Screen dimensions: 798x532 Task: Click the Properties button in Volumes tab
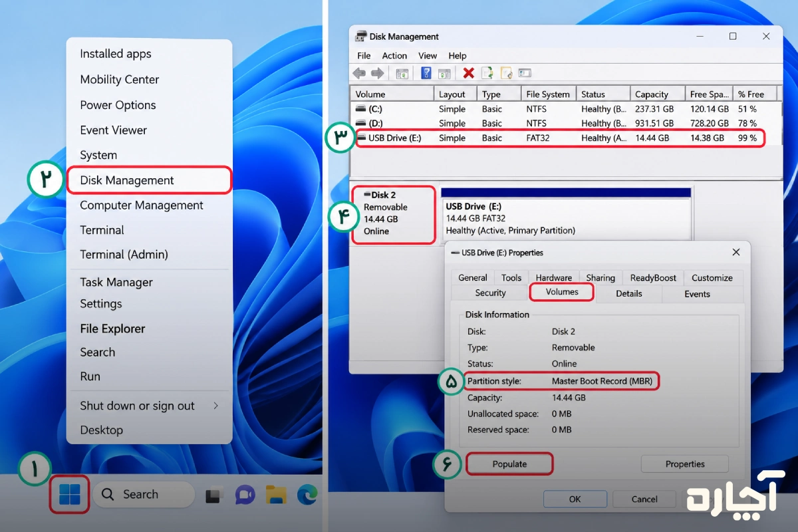click(685, 464)
